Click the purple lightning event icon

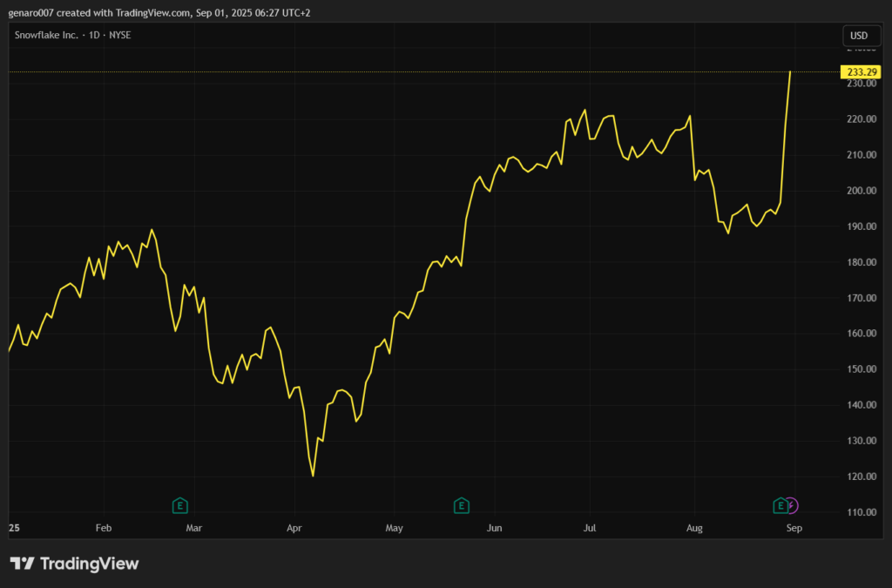(791, 505)
